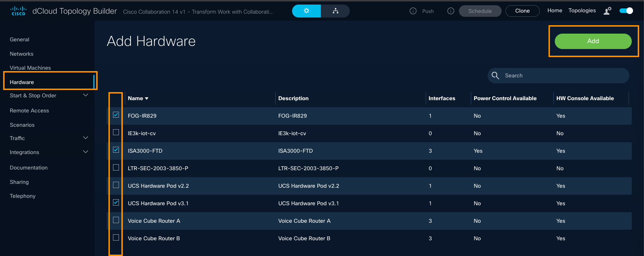Open user settings icon
Viewport: 644px width, 256px height.
(608, 11)
